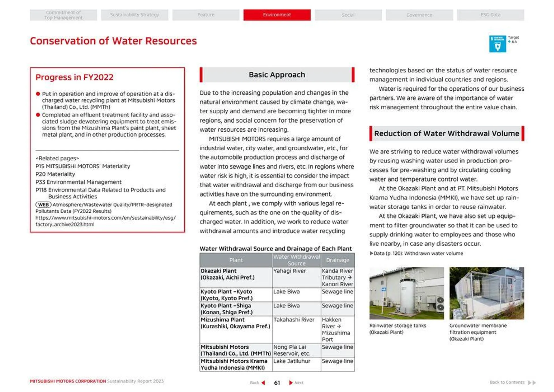The height and width of the screenshot is (392, 554).
Task: Switch to the Sustainability Strategy tab
Action: (134, 15)
